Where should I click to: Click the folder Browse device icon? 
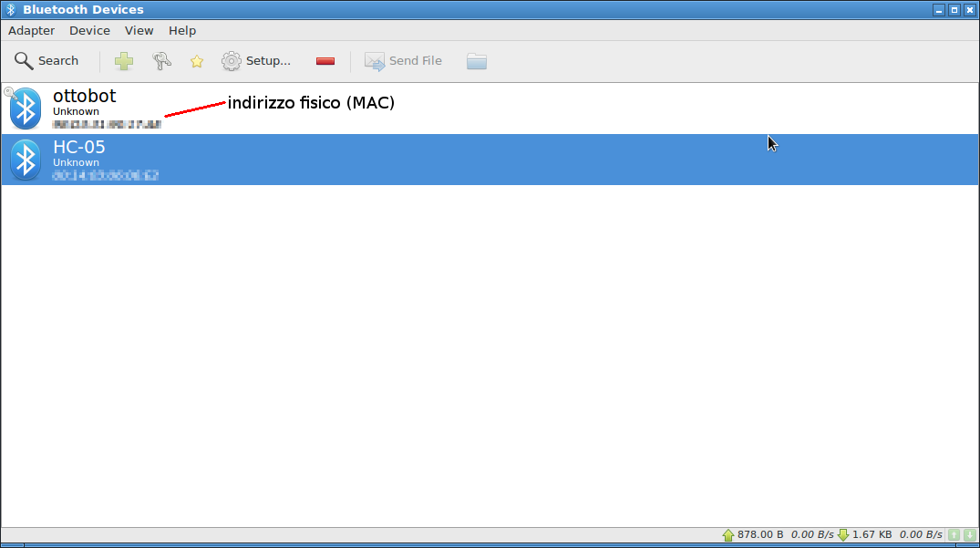coord(476,61)
